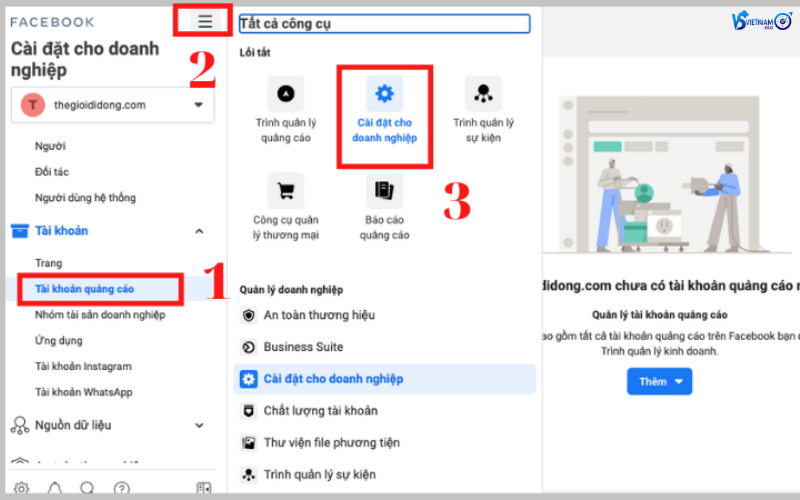Open notifications bell icon in sidebar footer
This screenshot has height=500, width=800.
55,489
